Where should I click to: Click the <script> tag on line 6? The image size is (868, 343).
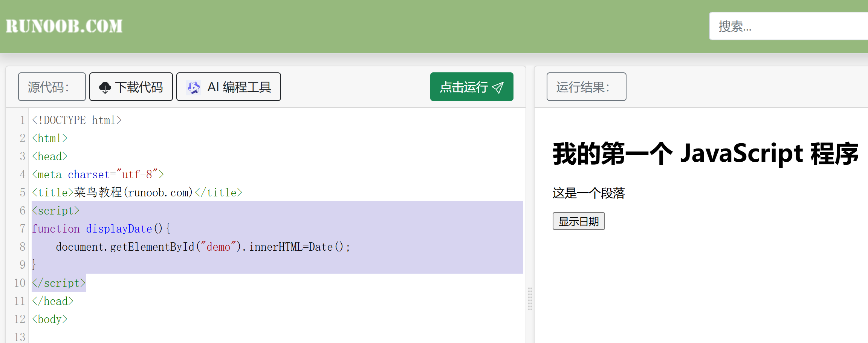56,211
